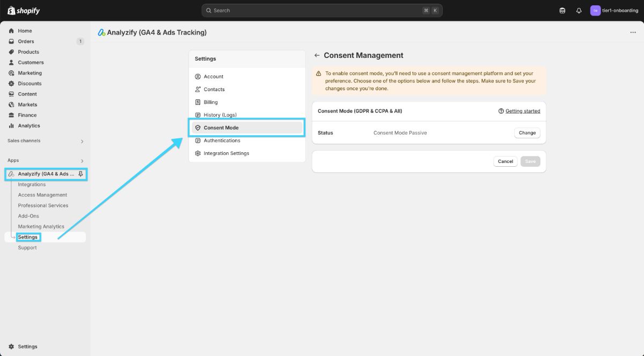Click the Apps section label
This screenshot has width=644, height=356.
tap(13, 160)
